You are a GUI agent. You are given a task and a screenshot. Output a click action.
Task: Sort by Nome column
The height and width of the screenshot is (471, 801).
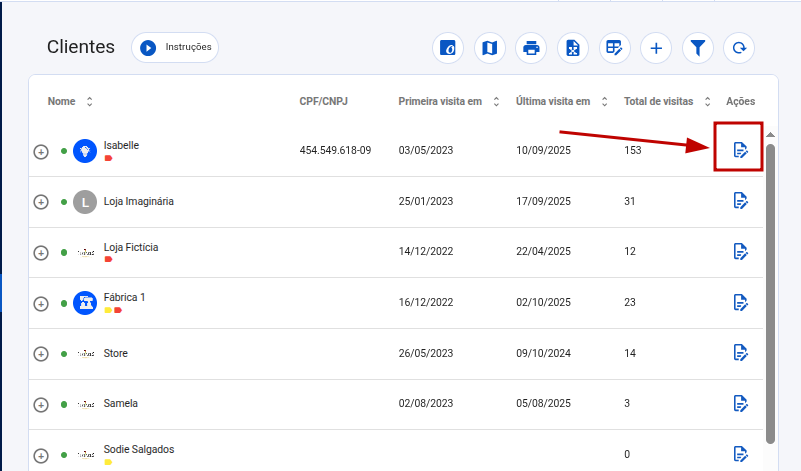(90, 102)
